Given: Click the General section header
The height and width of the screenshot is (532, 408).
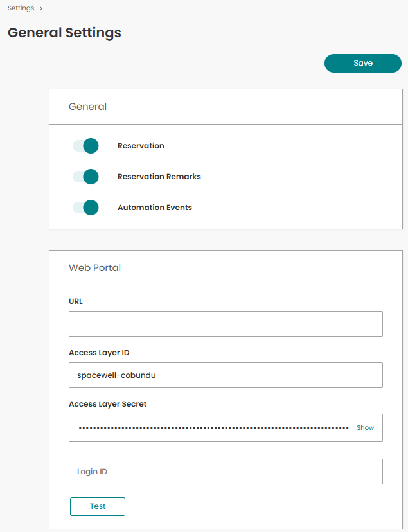Looking at the screenshot, I should tap(88, 107).
